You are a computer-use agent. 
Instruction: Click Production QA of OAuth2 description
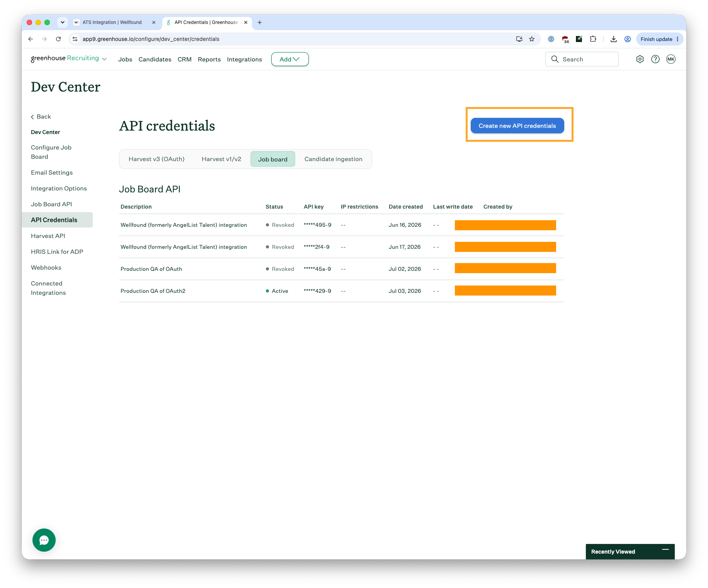coord(153,291)
